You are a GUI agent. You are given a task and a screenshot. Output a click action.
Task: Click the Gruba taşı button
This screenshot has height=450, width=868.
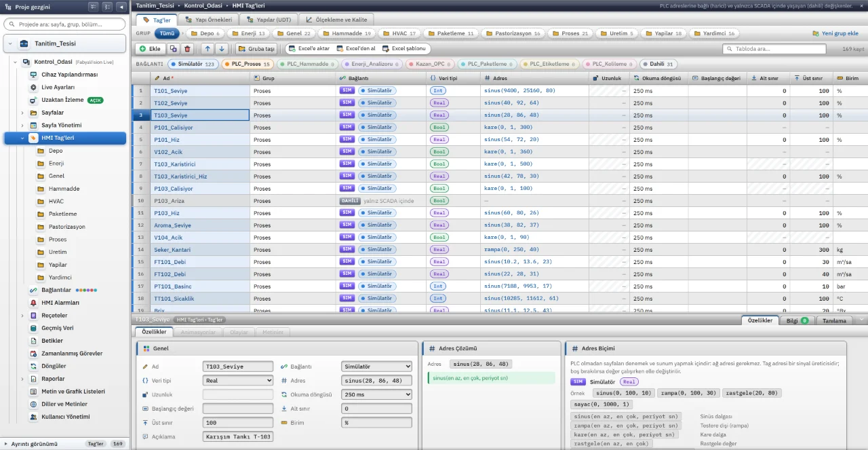pyautogui.click(x=257, y=49)
